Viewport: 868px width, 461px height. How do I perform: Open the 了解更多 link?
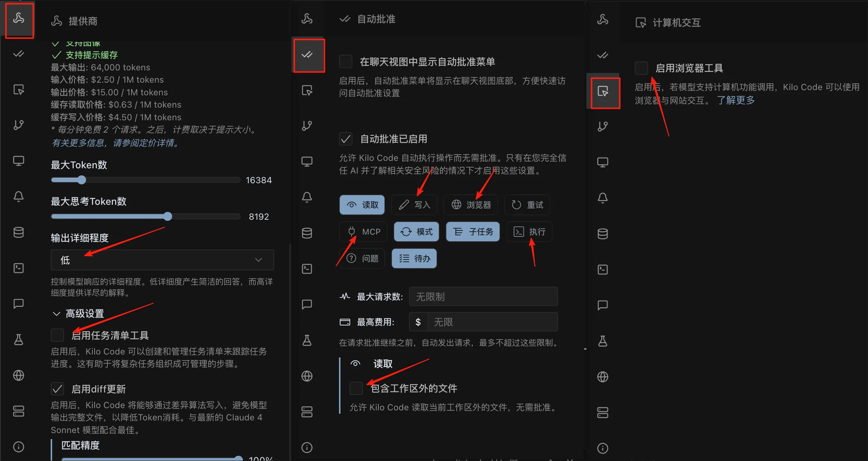tap(736, 100)
